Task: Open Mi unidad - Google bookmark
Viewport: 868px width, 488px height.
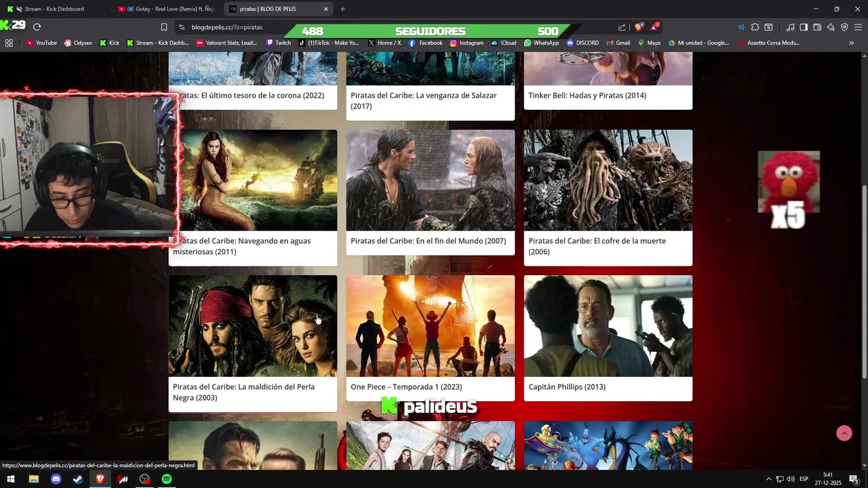Action: 699,43
